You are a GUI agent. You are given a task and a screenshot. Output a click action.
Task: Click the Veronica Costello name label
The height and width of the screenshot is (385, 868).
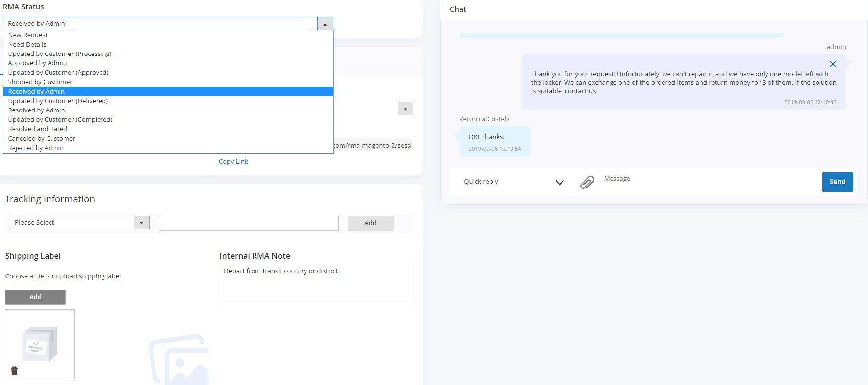485,119
